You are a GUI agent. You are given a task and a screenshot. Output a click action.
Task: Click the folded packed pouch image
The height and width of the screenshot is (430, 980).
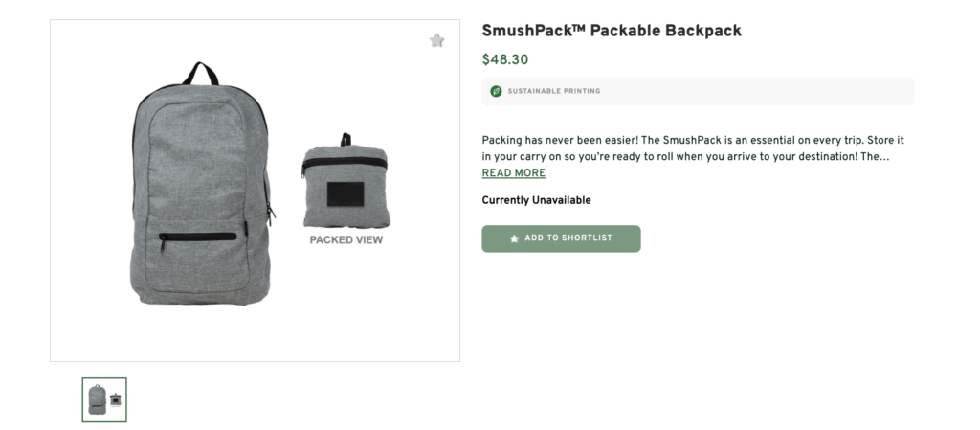(345, 187)
